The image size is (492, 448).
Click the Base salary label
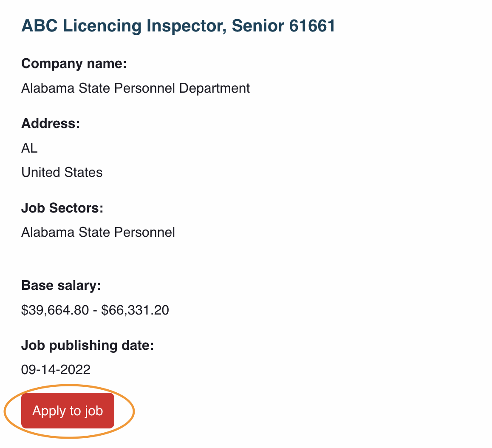(61, 286)
